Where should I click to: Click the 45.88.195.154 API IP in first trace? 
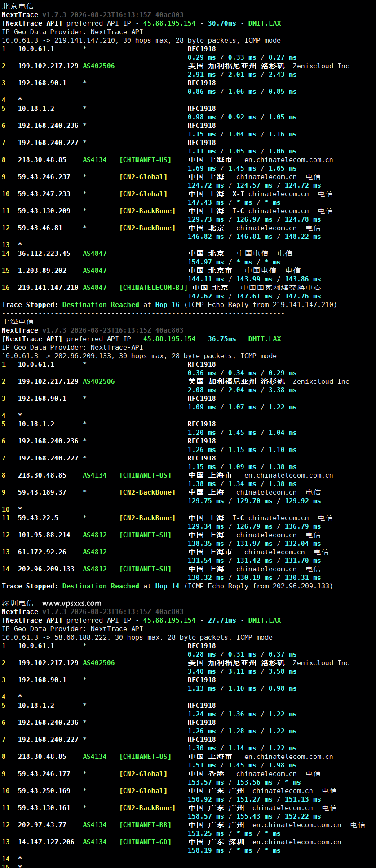[x=169, y=23]
